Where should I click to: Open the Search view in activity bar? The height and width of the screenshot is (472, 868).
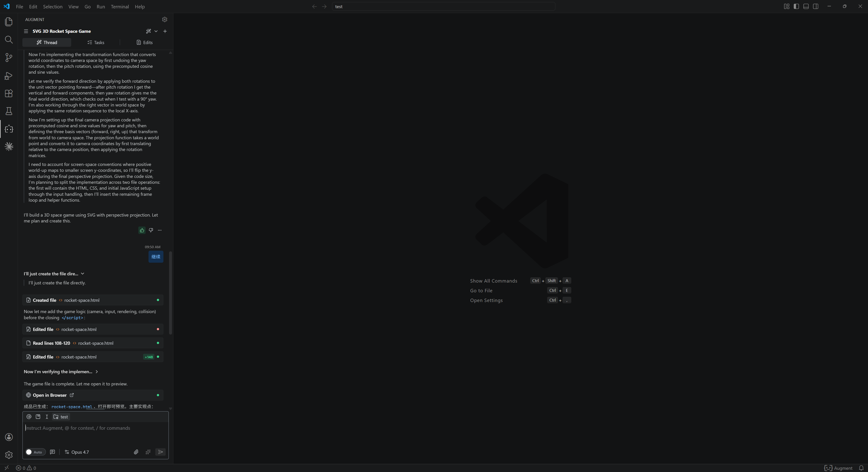pyautogui.click(x=9, y=40)
